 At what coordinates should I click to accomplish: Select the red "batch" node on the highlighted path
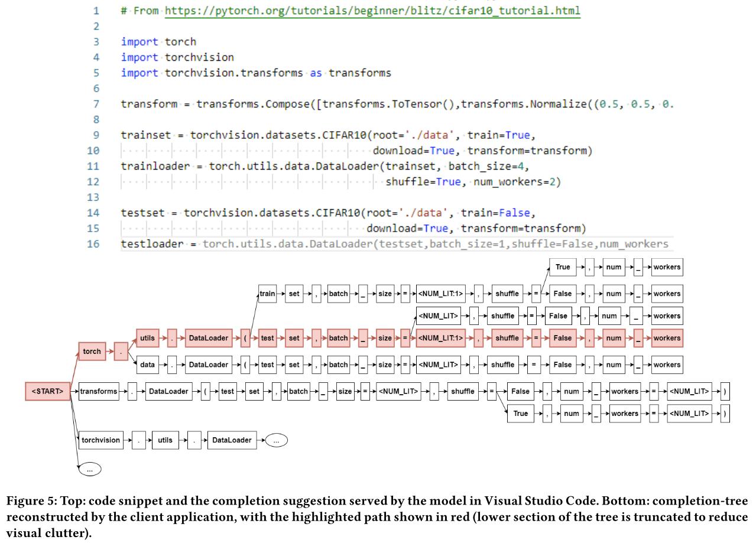pyautogui.click(x=338, y=338)
